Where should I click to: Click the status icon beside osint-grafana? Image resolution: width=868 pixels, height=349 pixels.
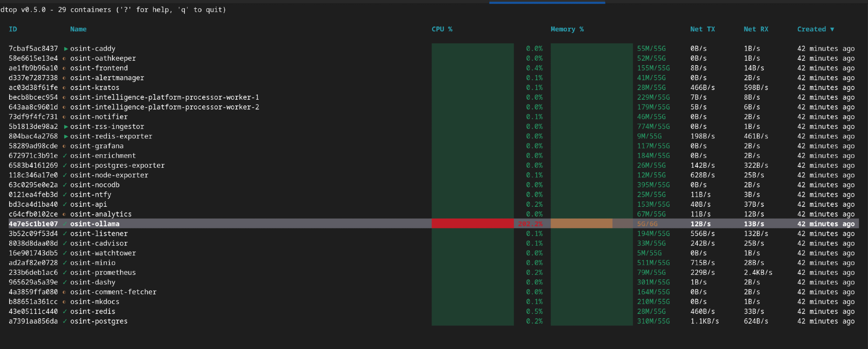tap(64, 147)
